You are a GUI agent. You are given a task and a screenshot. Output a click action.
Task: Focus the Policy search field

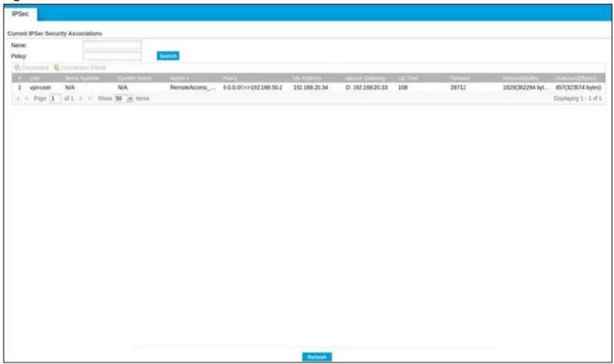click(112, 56)
